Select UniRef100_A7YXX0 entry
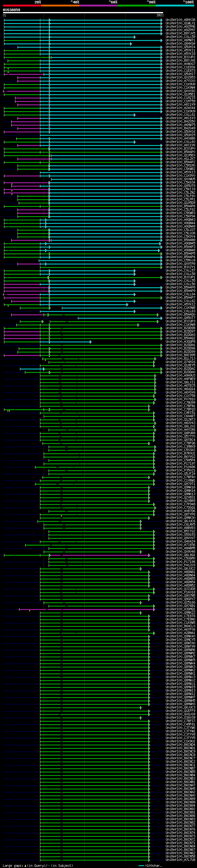197x868 pixels. pos(180,81)
